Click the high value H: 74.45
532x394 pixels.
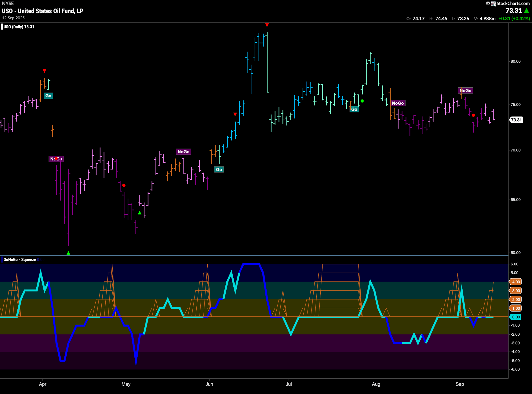pos(438,19)
